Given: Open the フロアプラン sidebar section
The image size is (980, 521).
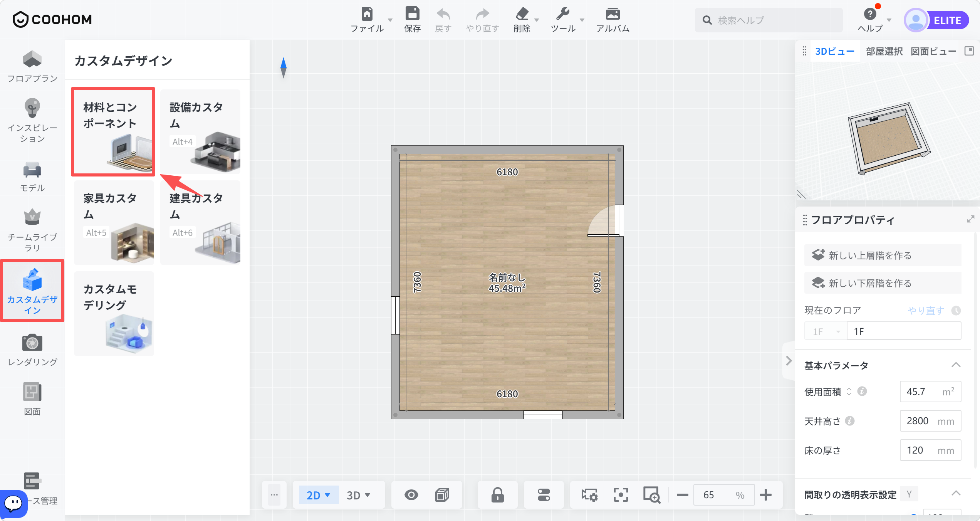Looking at the screenshot, I should (32, 67).
